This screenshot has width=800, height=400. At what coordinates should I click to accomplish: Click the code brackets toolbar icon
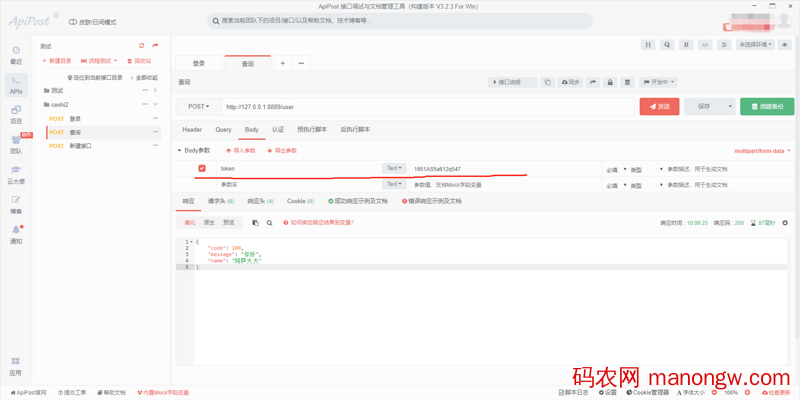tap(705, 44)
